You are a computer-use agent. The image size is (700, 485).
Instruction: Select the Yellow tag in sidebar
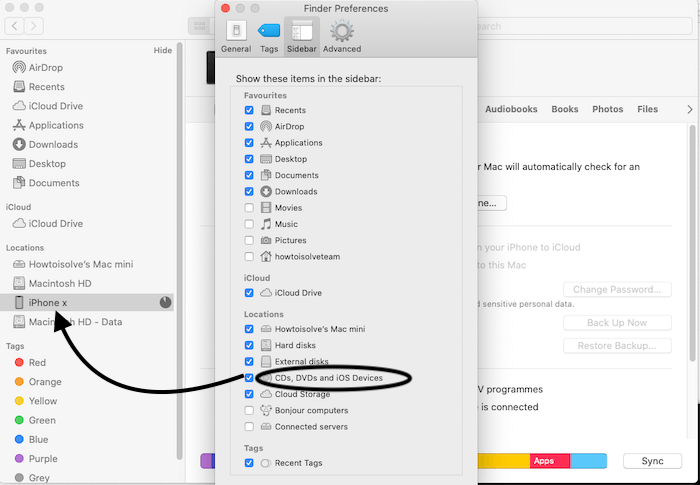[36, 401]
